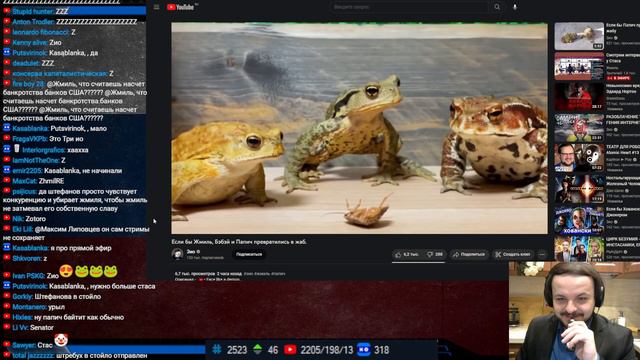Open suggested video Если бы Папич thumbnail

pos(579,36)
